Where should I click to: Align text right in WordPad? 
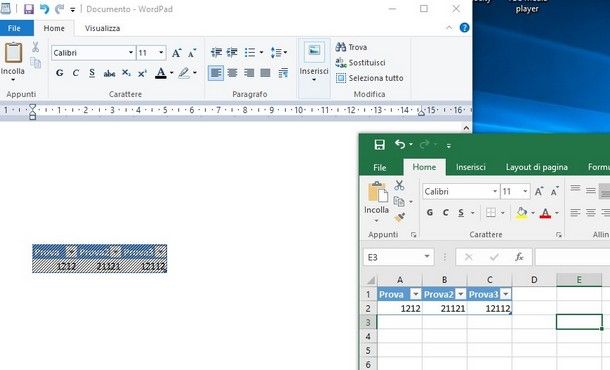coord(249,73)
